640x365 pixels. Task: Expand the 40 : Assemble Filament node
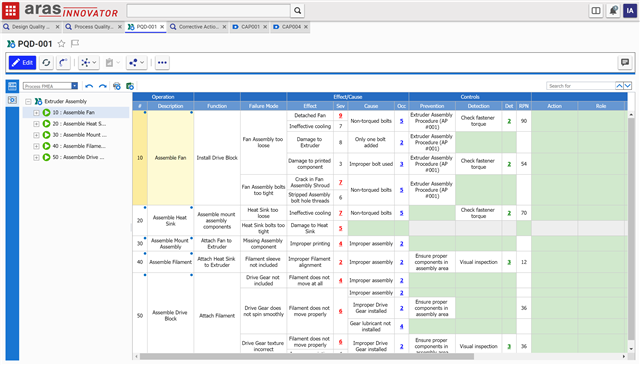36,146
